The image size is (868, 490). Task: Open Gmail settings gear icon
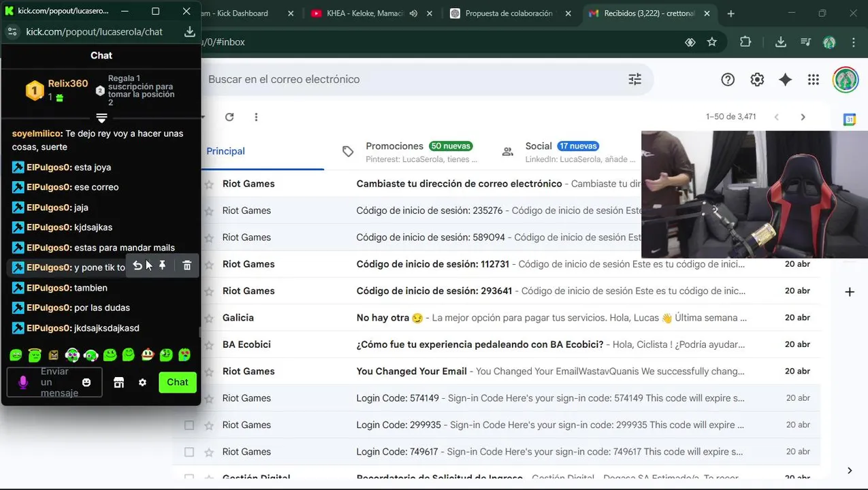click(757, 80)
